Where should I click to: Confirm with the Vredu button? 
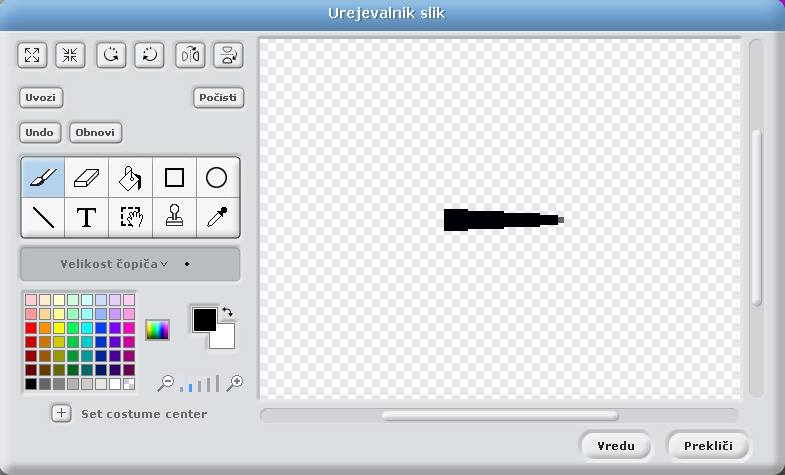coord(615,445)
